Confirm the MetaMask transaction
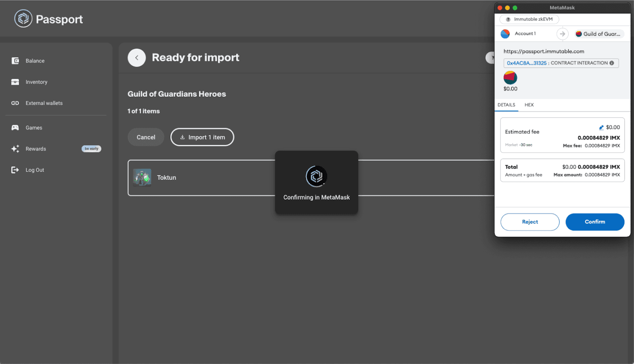 point(594,222)
